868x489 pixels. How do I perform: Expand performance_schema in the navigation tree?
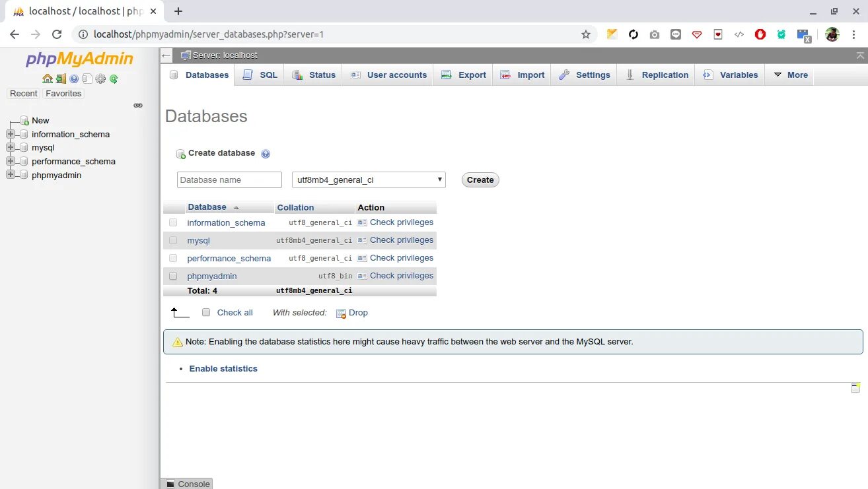(x=10, y=161)
